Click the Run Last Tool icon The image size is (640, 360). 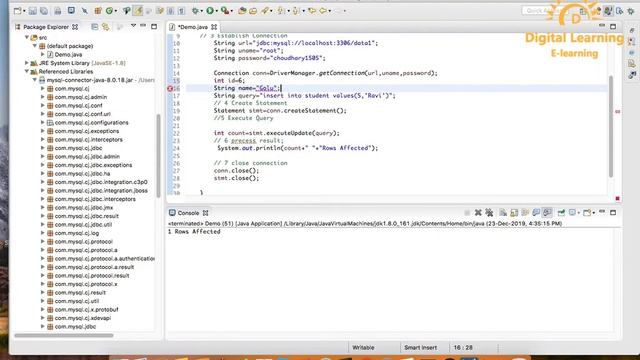pos(224,11)
